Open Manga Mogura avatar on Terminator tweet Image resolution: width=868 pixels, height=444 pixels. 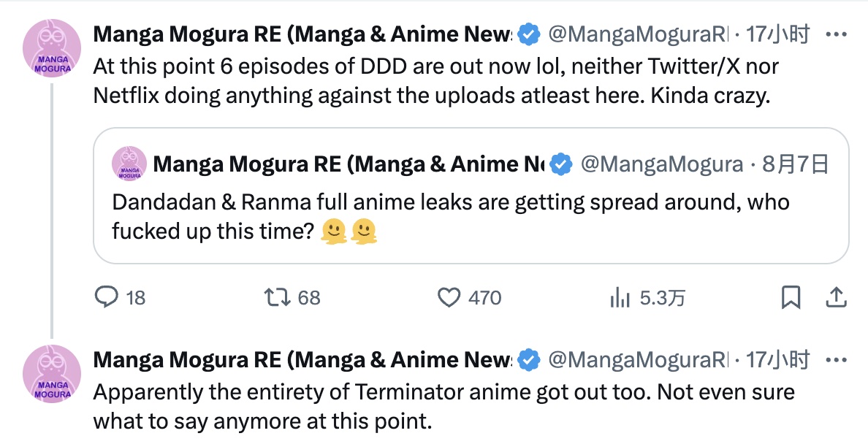click(x=52, y=374)
